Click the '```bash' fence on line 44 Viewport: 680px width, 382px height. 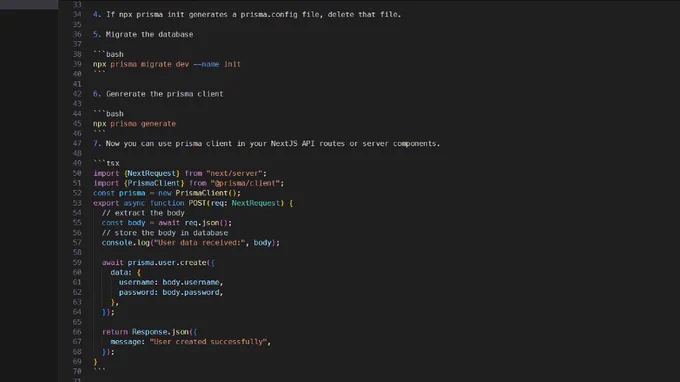pyautogui.click(x=108, y=114)
